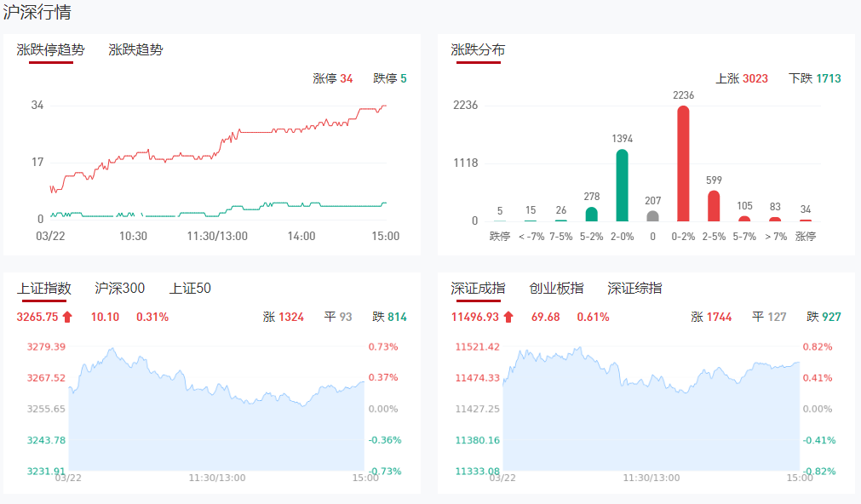Click the gray 0% flat bar
This screenshot has height=504, width=861.
(652, 216)
